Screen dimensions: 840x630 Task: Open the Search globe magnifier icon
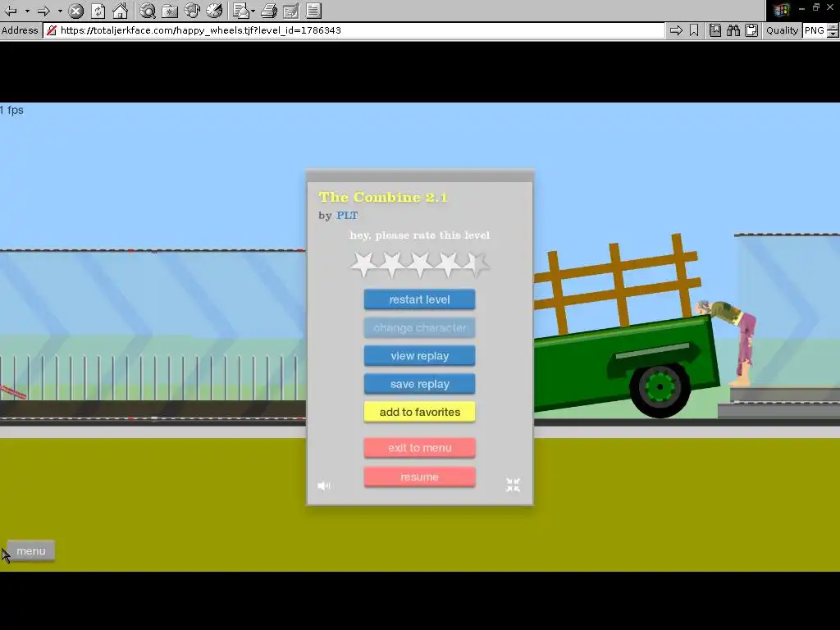(x=148, y=11)
